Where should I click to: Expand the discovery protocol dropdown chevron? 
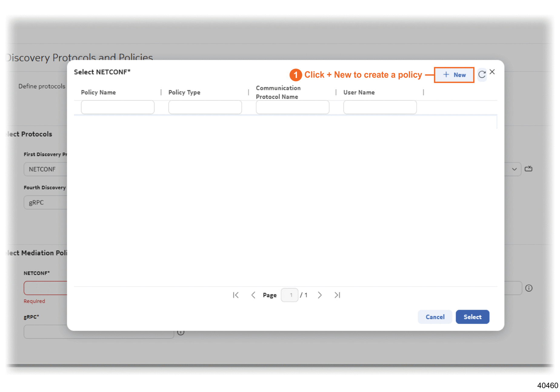(x=514, y=169)
